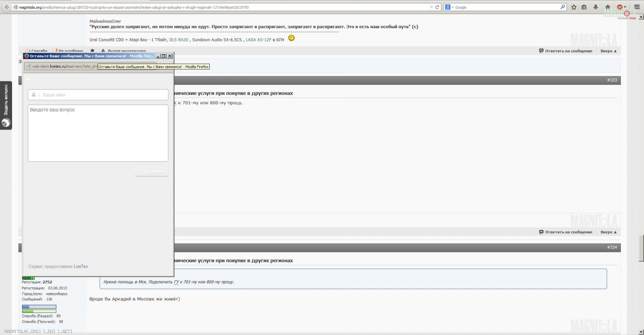
Task: Click the Вроде бы Аркадий в Москве text
Action: (x=134, y=299)
